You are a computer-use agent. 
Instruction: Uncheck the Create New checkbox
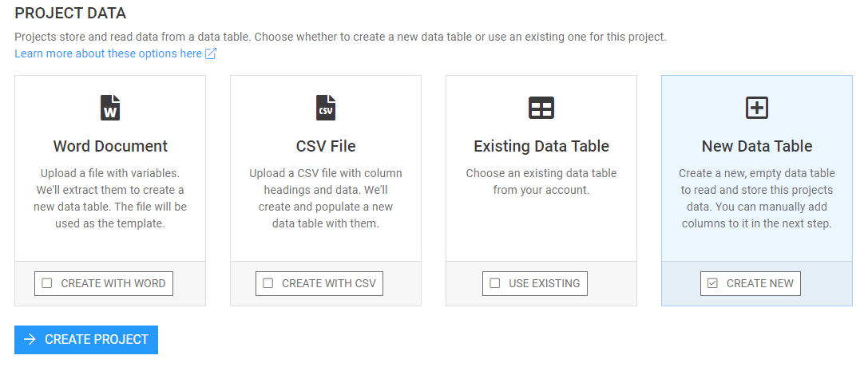[x=713, y=283]
